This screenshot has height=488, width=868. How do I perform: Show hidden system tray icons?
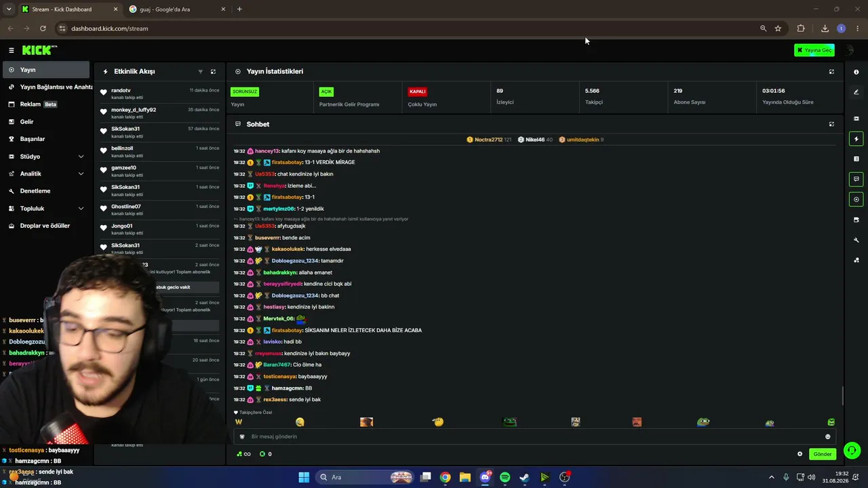pos(771,477)
